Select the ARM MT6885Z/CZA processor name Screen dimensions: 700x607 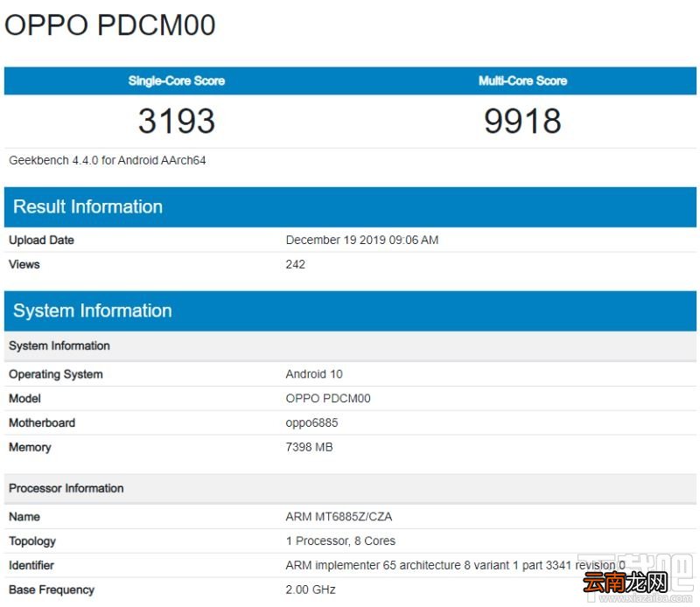[x=339, y=517]
